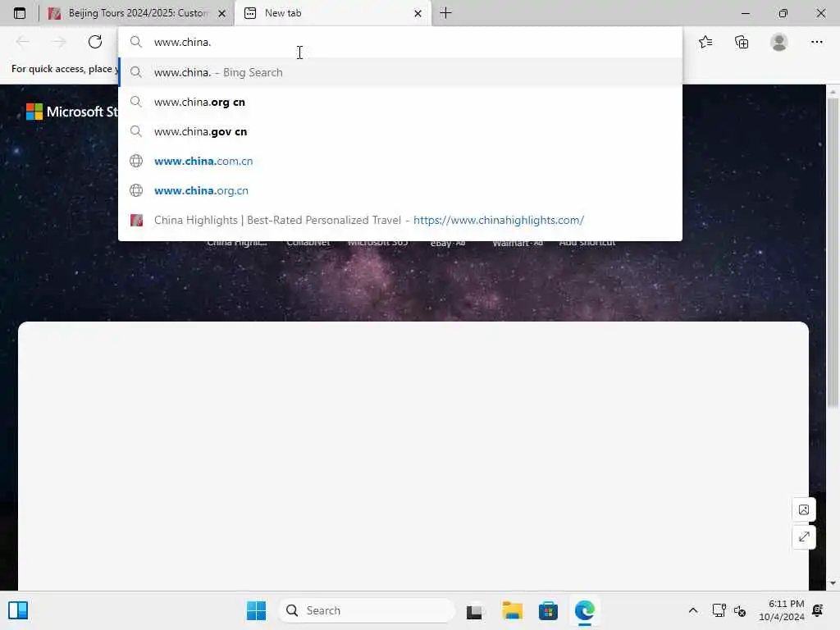
Task: Launch Microsoft Store from the taskbar
Action: click(x=548, y=610)
